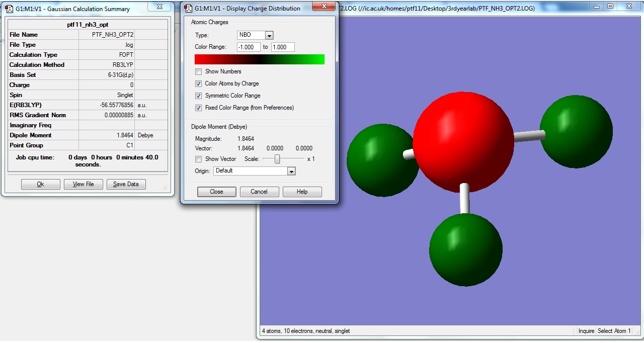Click the Point Group value C1

click(130, 145)
